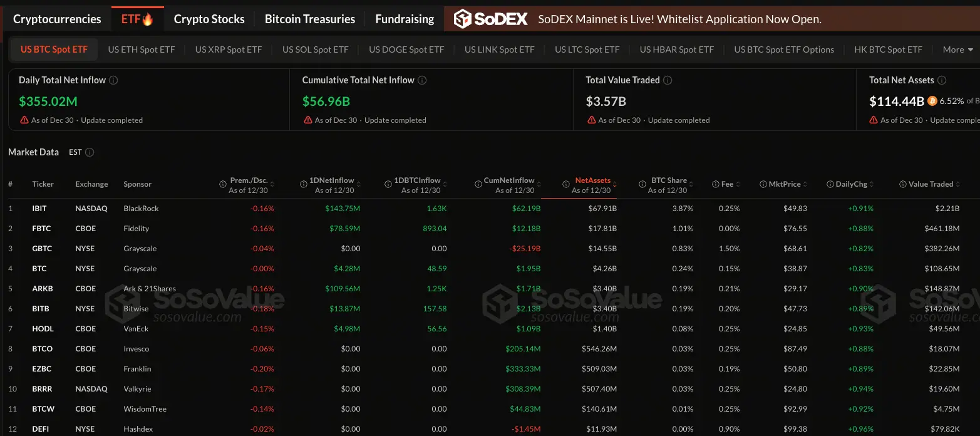Image resolution: width=980 pixels, height=436 pixels.
Task: Click the EST timezone info icon
Action: 90,152
